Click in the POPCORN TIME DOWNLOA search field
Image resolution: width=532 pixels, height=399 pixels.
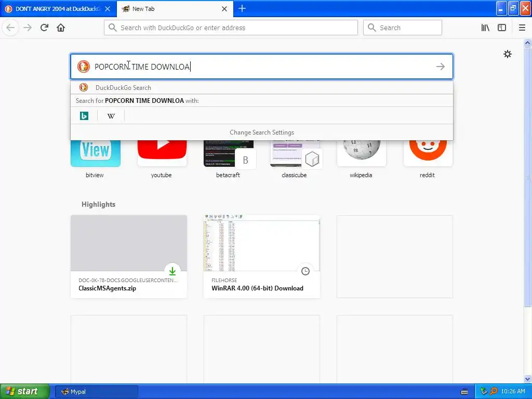click(262, 66)
